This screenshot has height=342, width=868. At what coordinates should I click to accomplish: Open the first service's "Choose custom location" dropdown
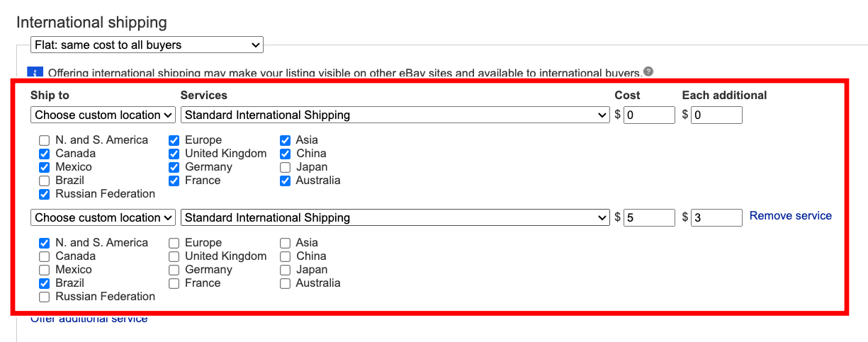pyautogui.click(x=103, y=115)
